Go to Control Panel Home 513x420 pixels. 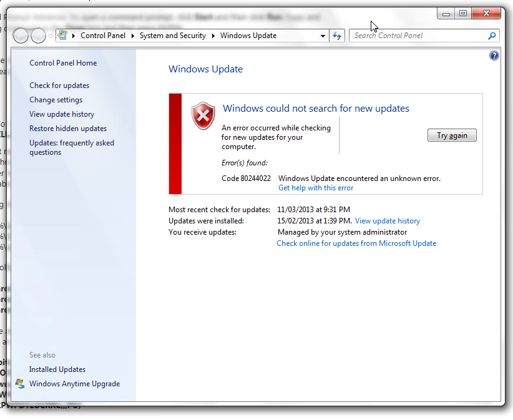click(63, 63)
